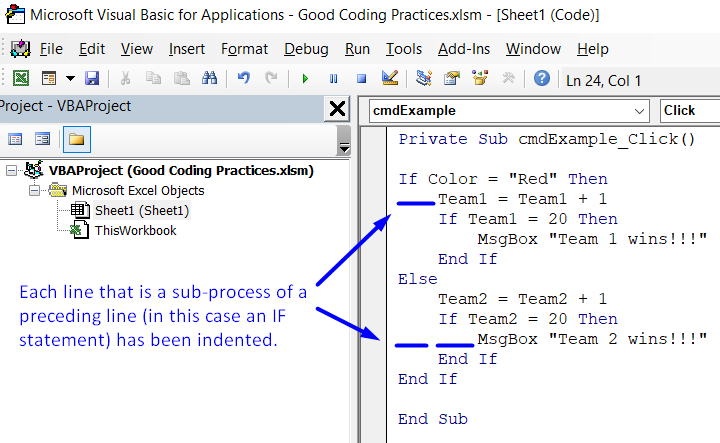
Task: Click the If Color = "Red" Then line
Action: [503, 179]
